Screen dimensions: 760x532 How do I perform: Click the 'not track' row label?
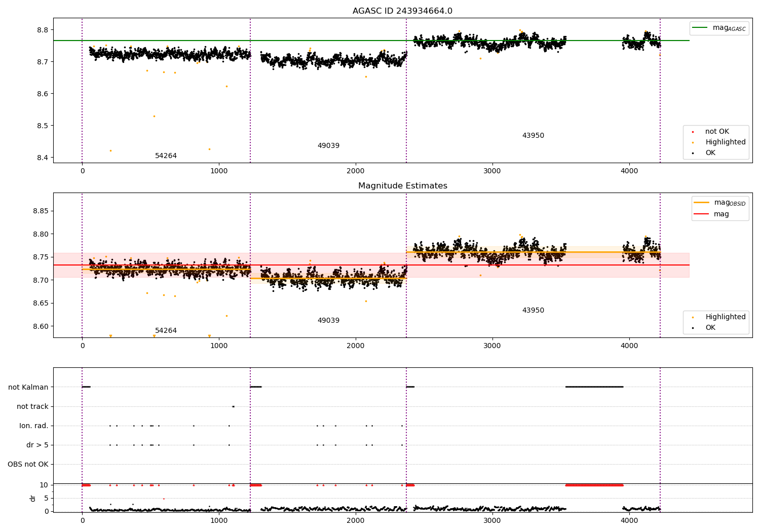[x=32, y=407]
